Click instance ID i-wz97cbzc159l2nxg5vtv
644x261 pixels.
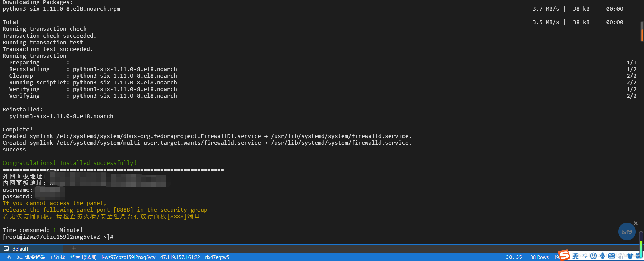click(x=128, y=257)
